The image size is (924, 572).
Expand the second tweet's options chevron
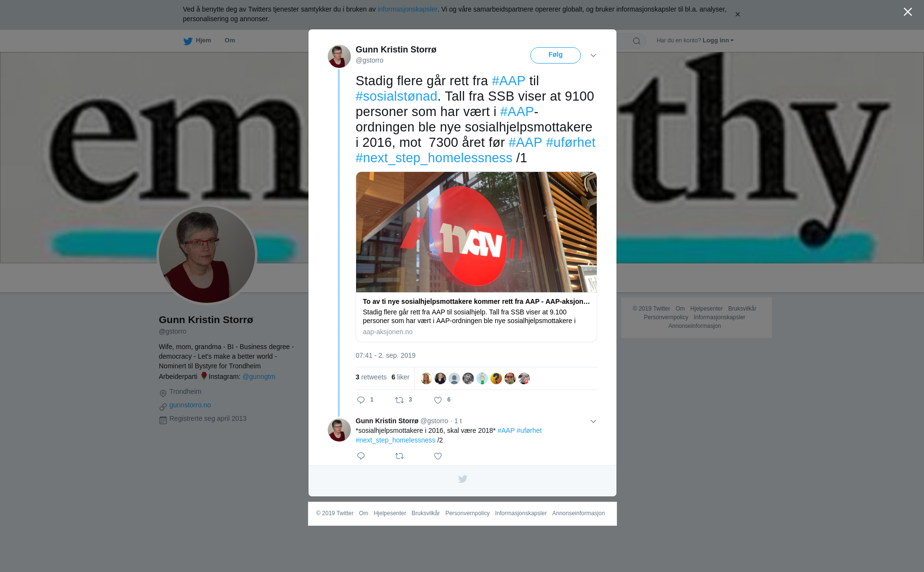pos(593,421)
